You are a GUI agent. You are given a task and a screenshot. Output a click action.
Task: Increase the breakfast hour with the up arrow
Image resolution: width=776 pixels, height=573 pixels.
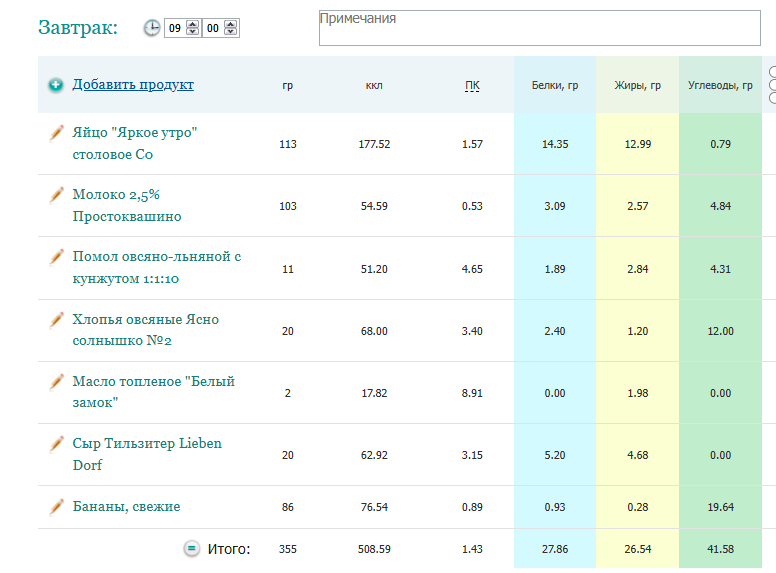pos(193,24)
